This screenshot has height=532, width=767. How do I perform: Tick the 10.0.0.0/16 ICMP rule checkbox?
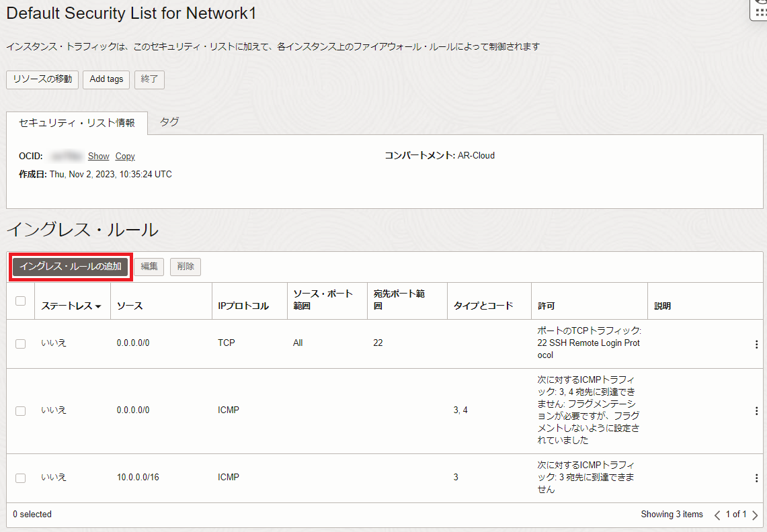click(x=20, y=478)
